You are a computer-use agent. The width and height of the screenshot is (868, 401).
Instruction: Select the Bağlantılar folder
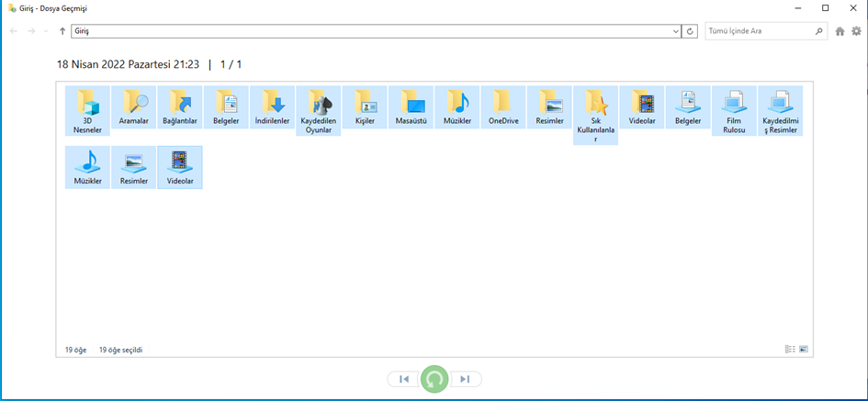click(180, 107)
